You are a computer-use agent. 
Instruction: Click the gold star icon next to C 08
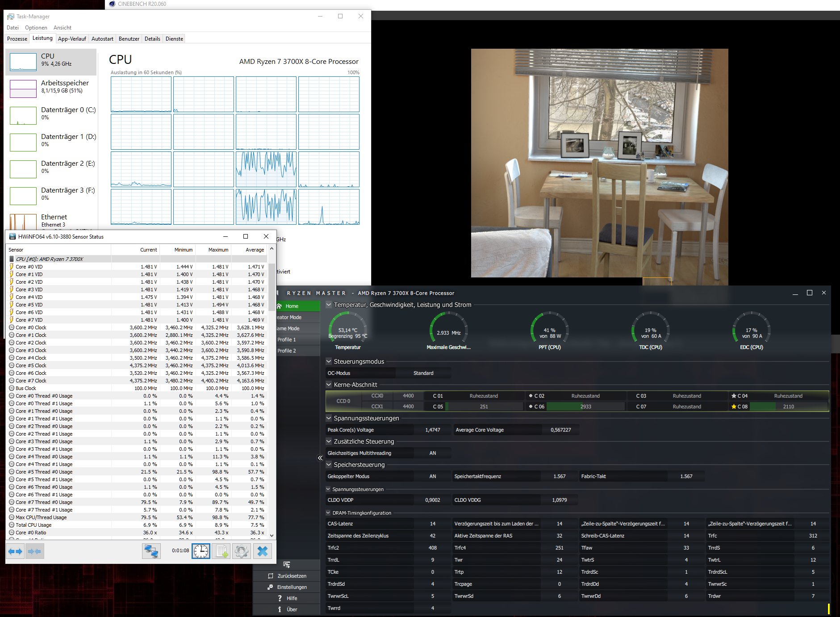[x=734, y=407]
